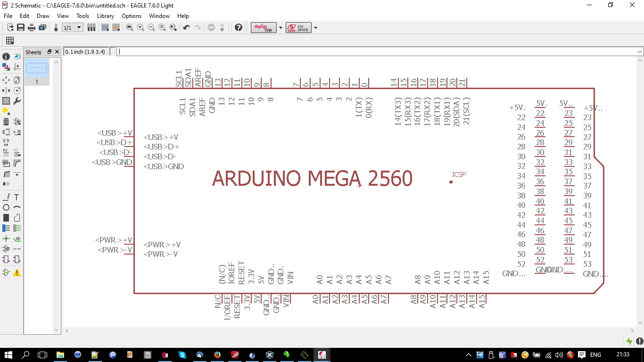The height and width of the screenshot is (362, 644).
Task: Select the Dimension tool
Action: tap(17, 249)
